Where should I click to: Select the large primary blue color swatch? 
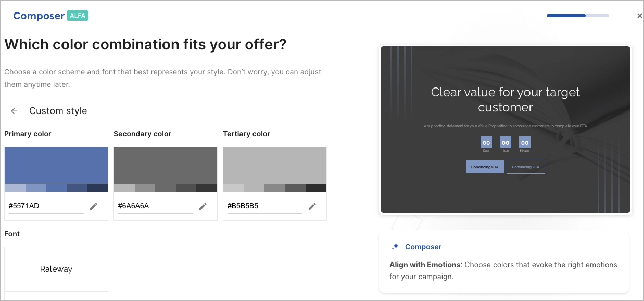click(56, 166)
